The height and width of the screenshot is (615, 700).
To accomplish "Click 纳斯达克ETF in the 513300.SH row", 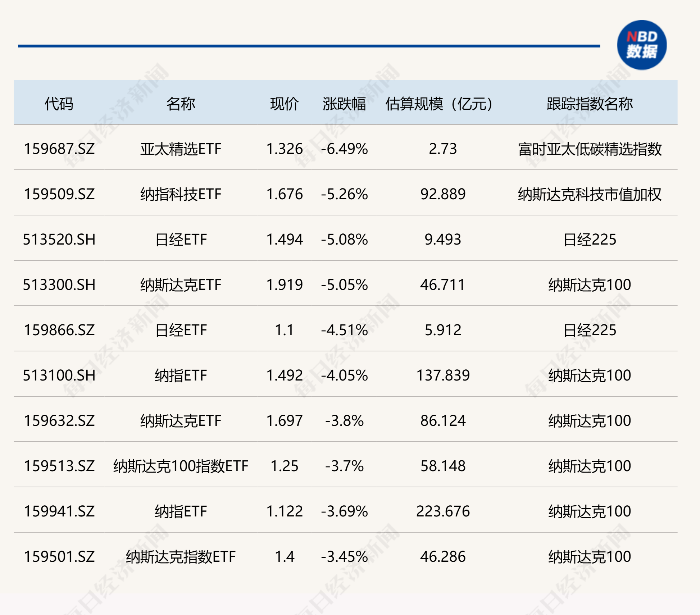I will coord(181,285).
